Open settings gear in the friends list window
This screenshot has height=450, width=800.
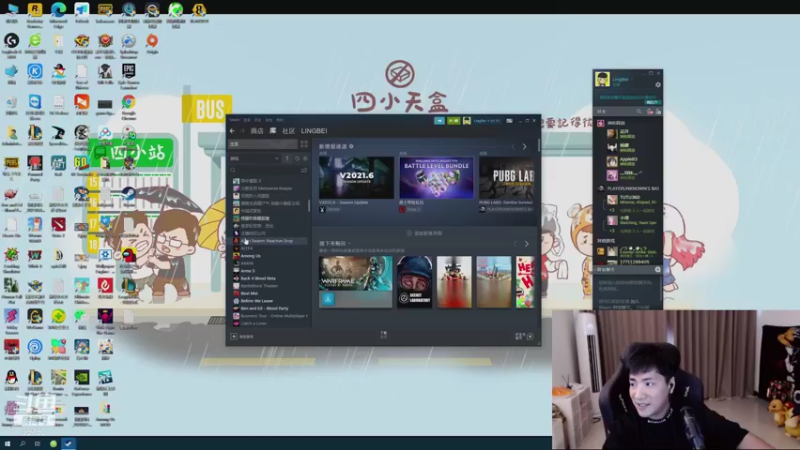pyautogui.click(x=658, y=85)
